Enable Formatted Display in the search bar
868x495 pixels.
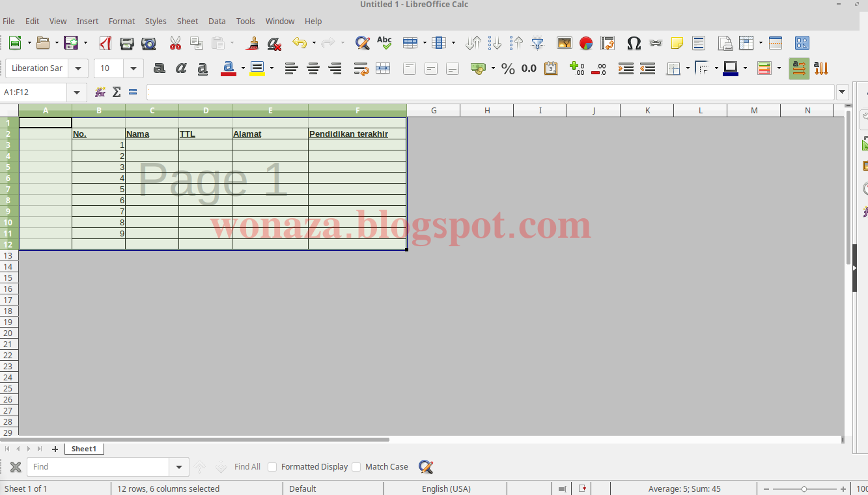(273, 466)
